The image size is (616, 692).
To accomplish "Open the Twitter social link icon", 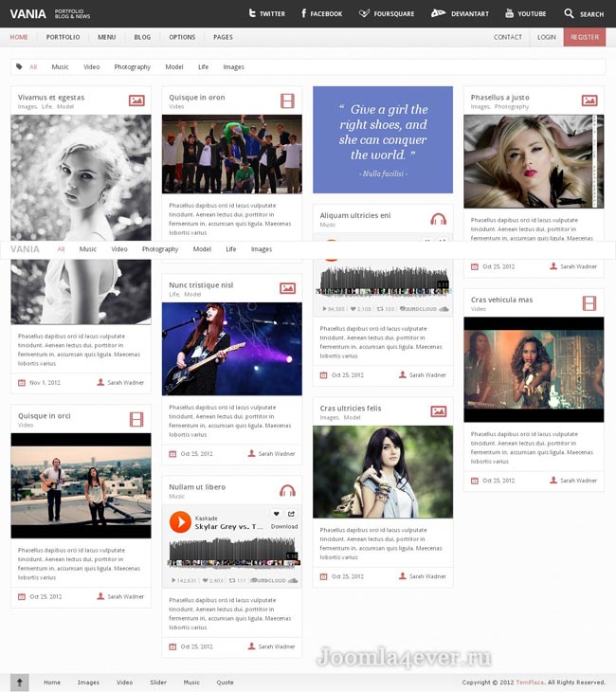I will (253, 13).
